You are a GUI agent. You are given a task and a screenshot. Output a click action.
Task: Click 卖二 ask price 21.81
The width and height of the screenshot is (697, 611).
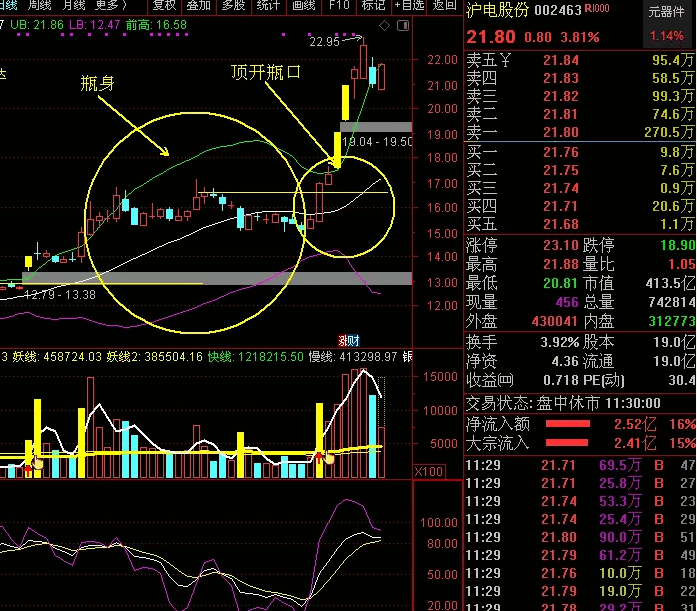561,115
